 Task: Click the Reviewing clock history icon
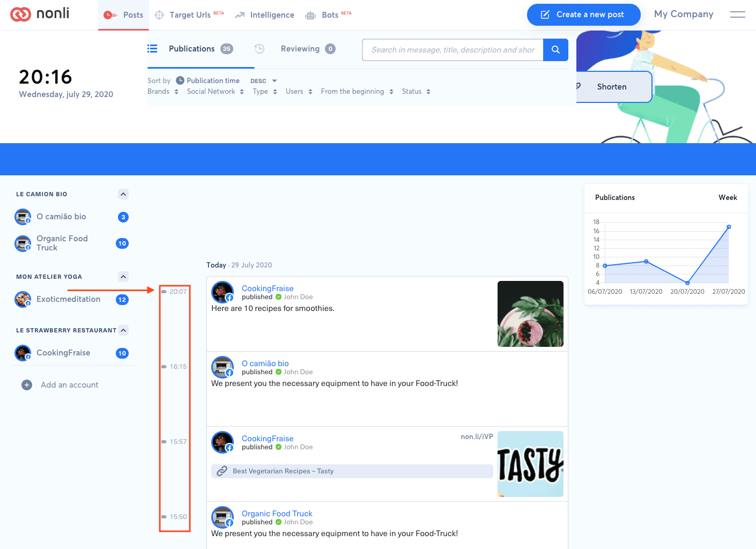pyautogui.click(x=260, y=49)
